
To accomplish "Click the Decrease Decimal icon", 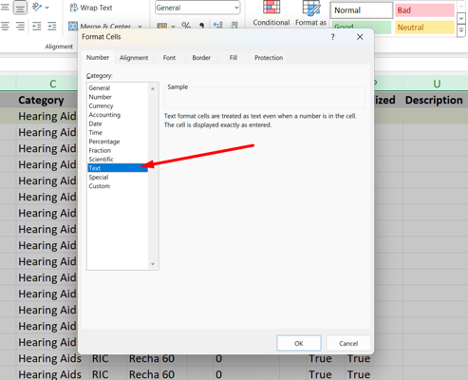I will (x=234, y=26).
